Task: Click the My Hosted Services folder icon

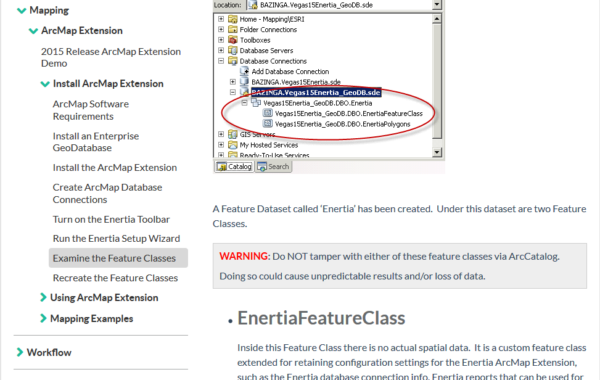Action: [232, 145]
